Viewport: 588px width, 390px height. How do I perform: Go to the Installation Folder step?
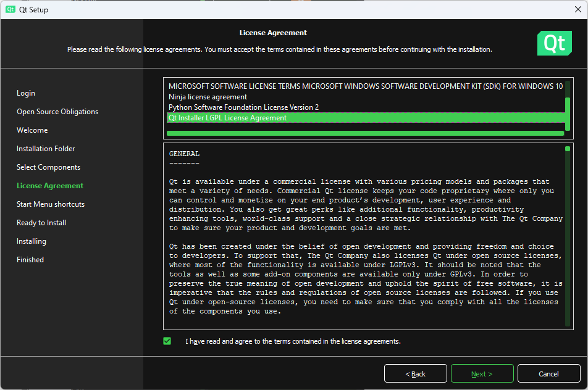(46, 149)
